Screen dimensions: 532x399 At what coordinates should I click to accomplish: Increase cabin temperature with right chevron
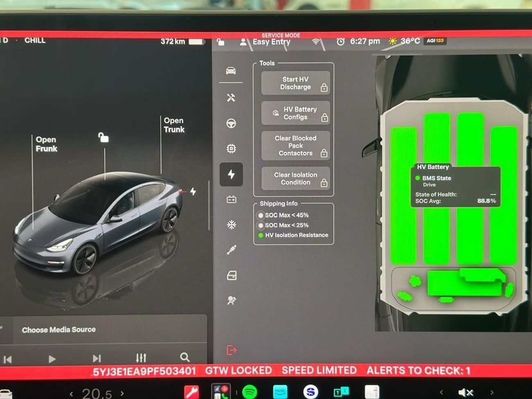tap(122, 394)
